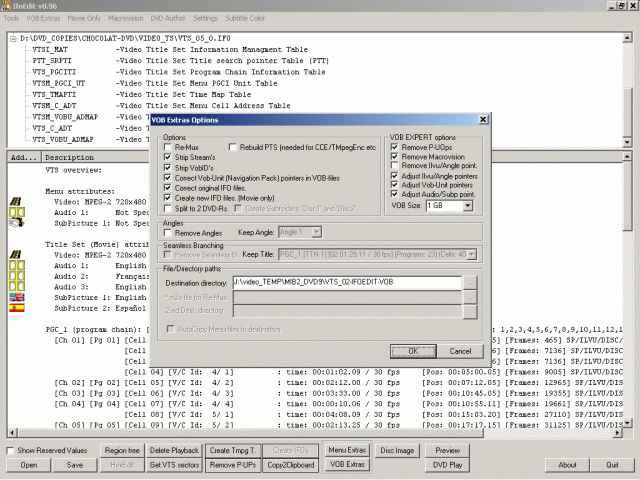The width and height of the screenshot is (640, 480).
Task: Open the Keep Angle dropdown
Action: click(x=316, y=232)
